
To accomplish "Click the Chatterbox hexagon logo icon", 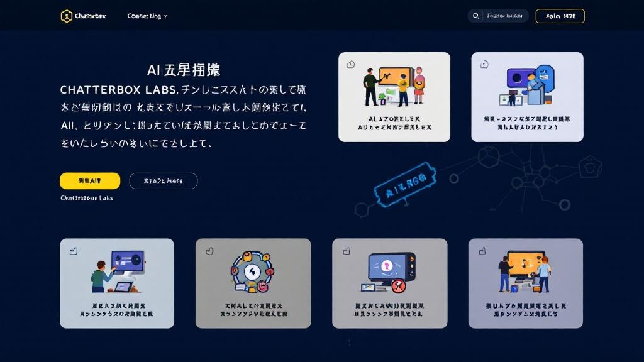I will pos(66,16).
